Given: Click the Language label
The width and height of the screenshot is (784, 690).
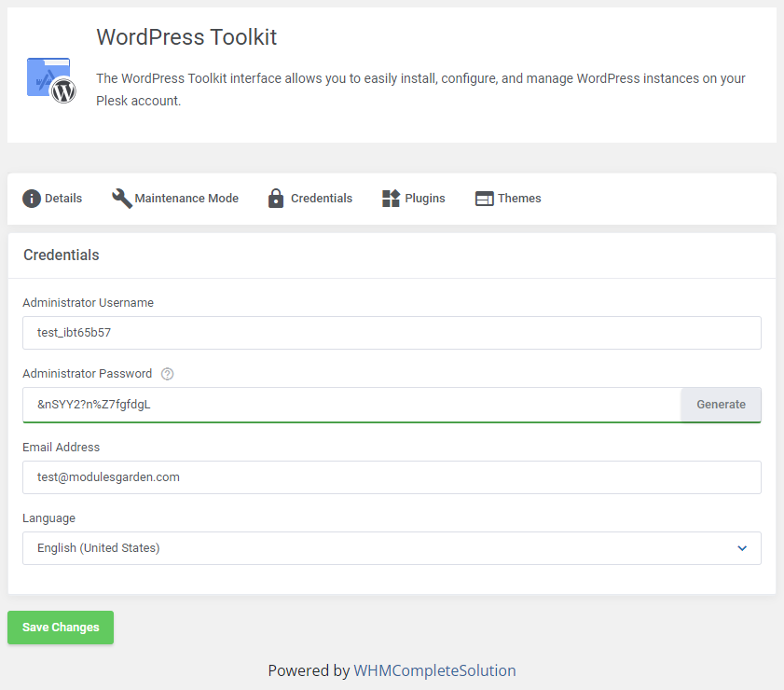Looking at the screenshot, I should [49, 518].
